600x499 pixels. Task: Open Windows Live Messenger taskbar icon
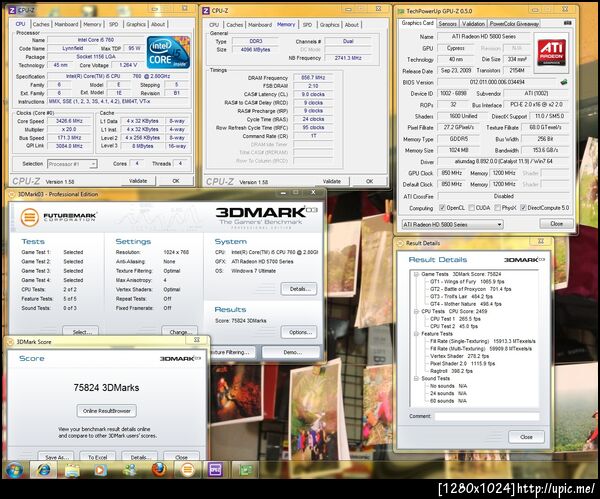[x=129, y=470]
